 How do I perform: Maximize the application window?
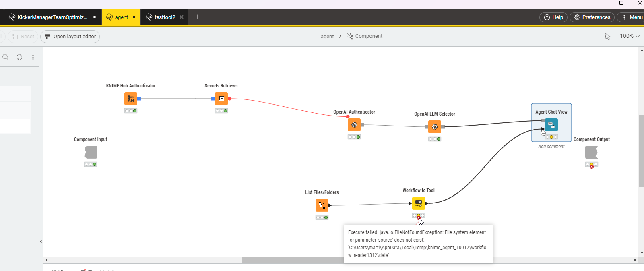click(621, 3)
